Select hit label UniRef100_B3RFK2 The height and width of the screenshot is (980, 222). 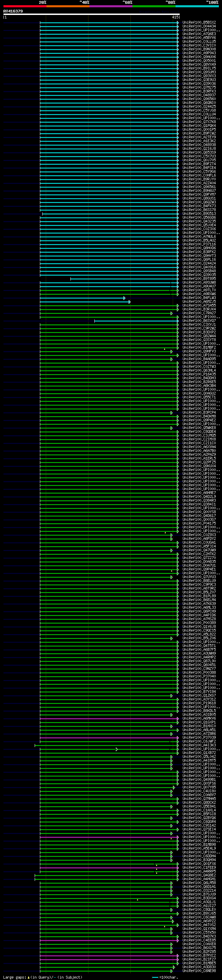199,252
